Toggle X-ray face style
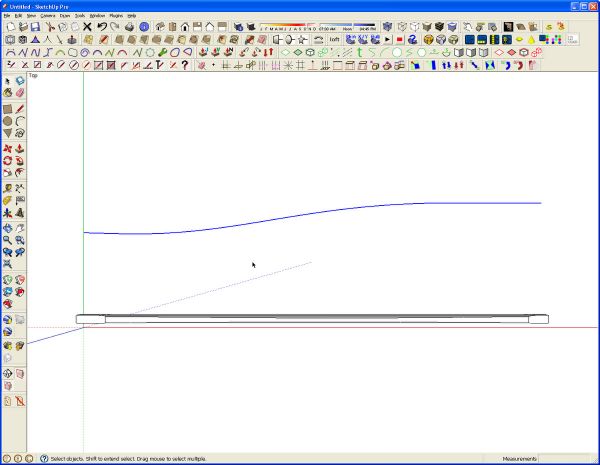600x465 pixels. pos(388,27)
